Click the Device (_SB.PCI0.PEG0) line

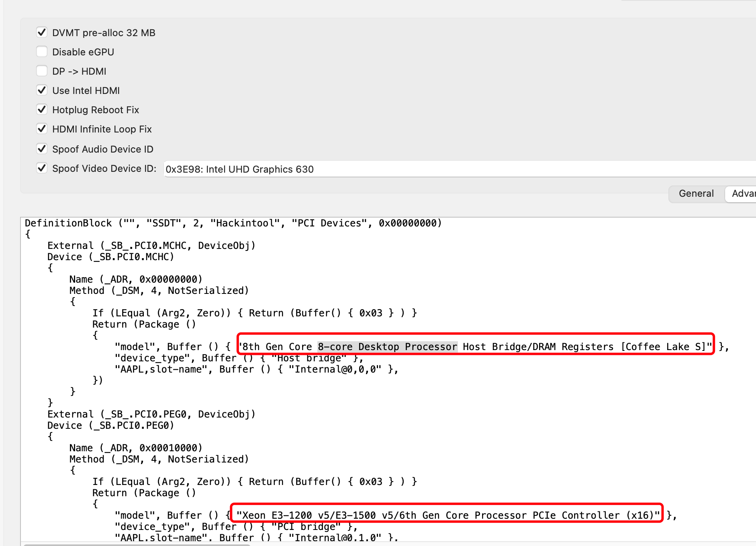point(110,426)
